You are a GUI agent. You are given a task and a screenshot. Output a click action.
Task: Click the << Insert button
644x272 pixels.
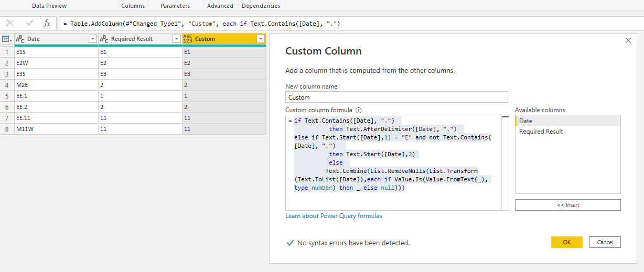(568, 205)
